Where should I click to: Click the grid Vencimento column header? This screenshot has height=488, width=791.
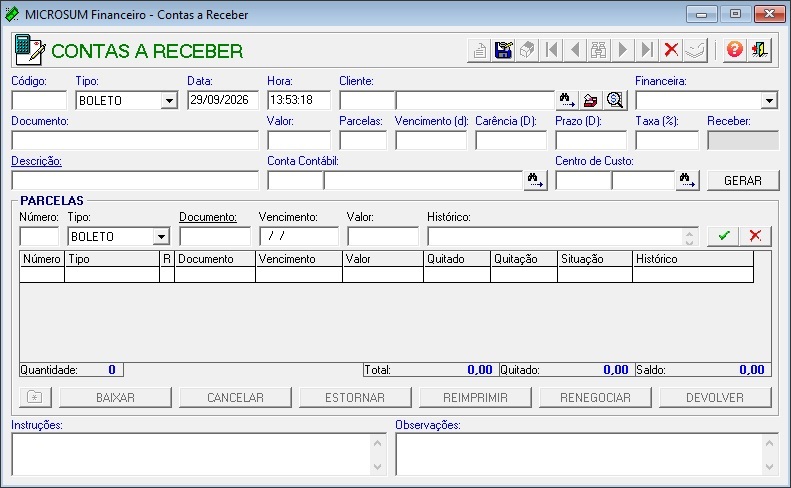click(299, 259)
